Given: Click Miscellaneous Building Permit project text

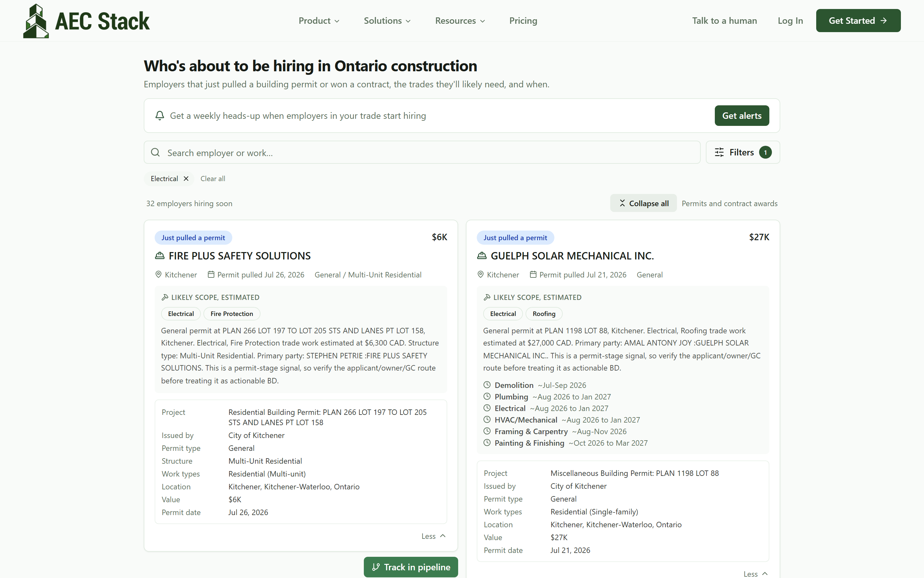Looking at the screenshot, I should tap(634, 473).
